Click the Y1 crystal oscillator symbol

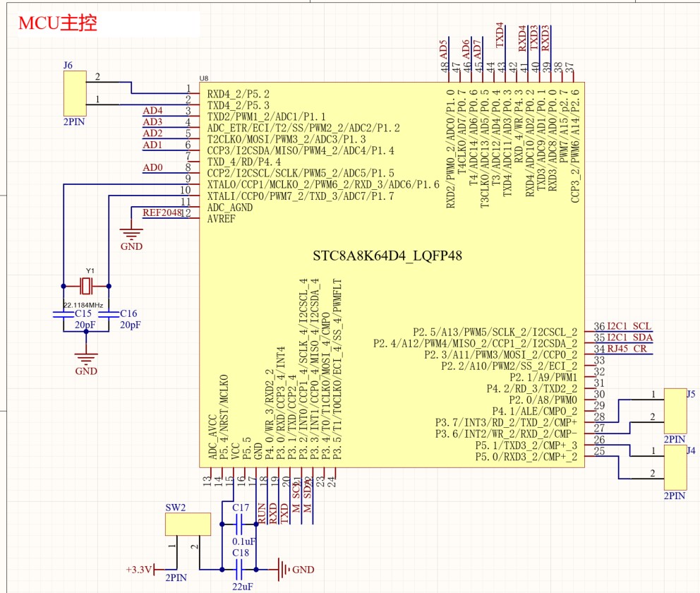tap(86, 286)
